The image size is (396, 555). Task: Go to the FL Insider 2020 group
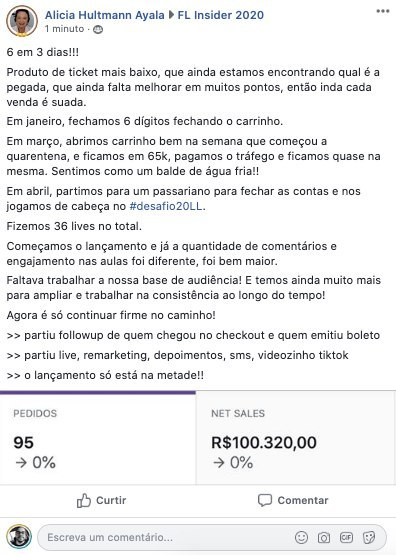(x=220, y=15)
